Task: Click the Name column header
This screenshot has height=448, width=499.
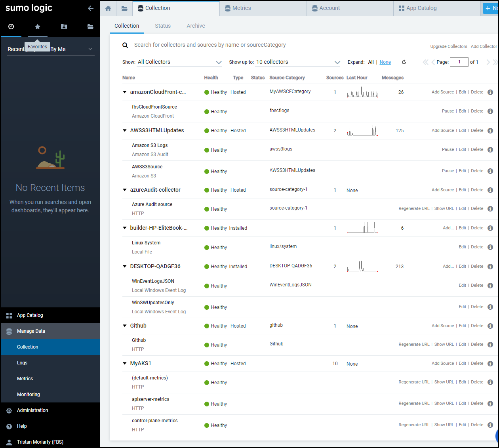Action: coord(129,78)
